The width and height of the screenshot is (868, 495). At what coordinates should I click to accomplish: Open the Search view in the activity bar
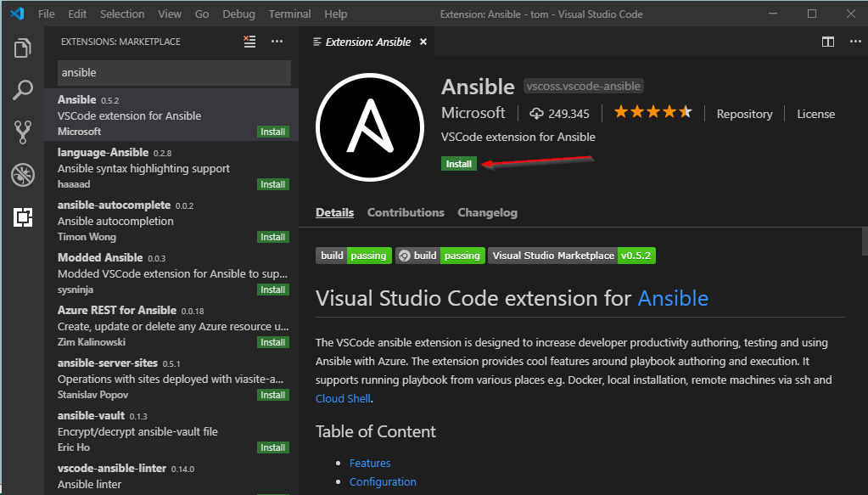point(23,89)
